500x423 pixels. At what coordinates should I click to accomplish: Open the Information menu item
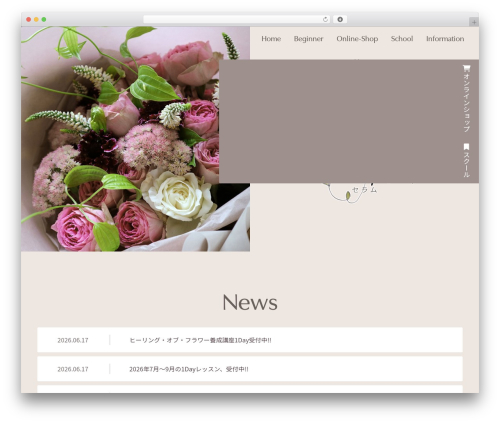[x=445, y=39]
